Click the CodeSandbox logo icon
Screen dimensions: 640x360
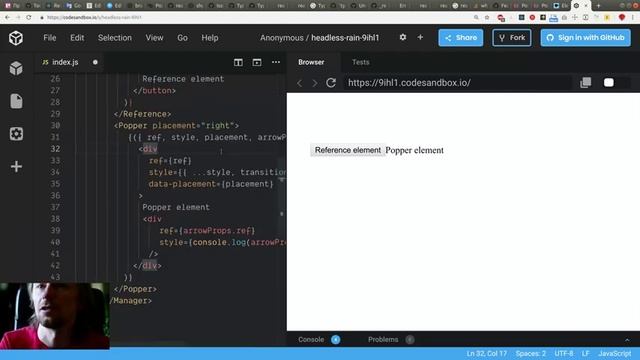pos(16,38)
